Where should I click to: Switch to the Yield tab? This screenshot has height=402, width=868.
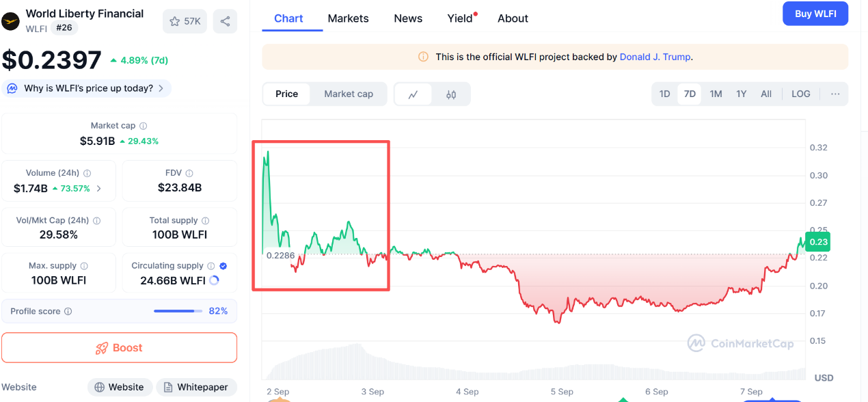tap(460, 18)
